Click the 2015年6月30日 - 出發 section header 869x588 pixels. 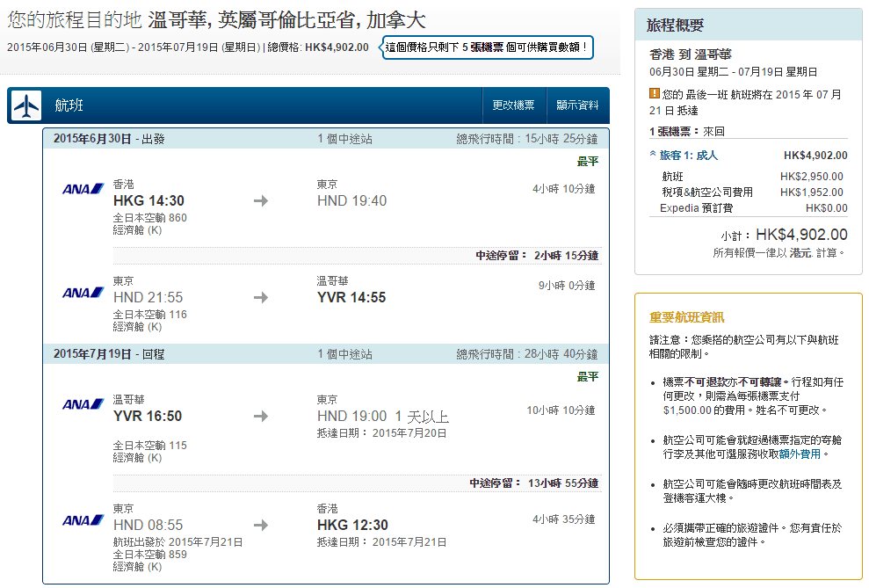(108, 139)
